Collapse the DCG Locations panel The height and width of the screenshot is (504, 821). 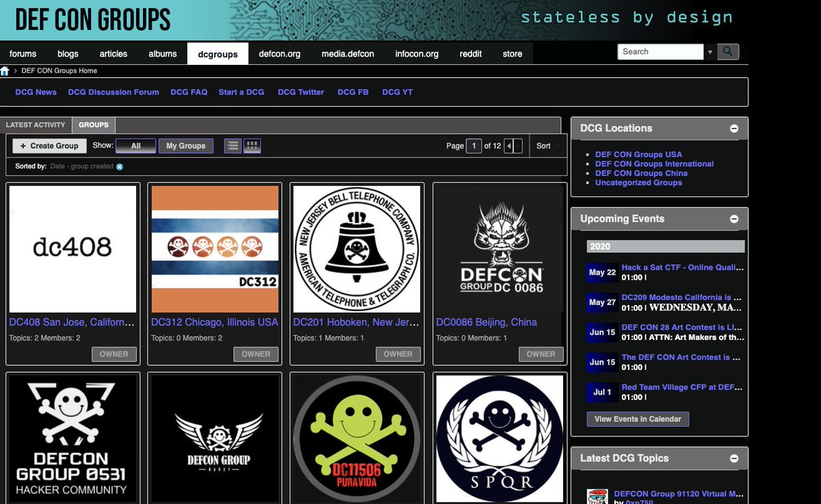[734, 129]
